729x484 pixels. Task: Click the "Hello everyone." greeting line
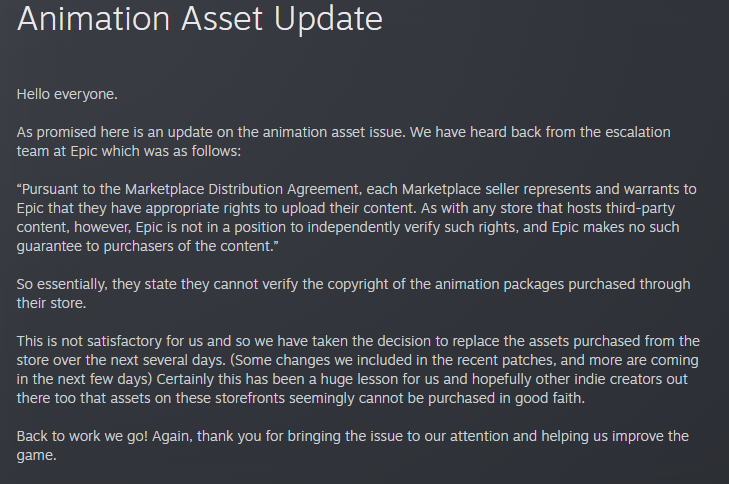(x=67, y=94)
